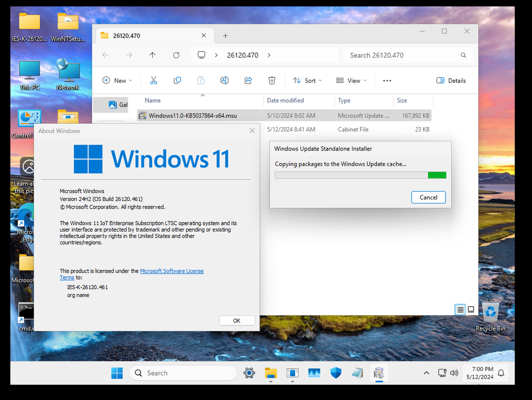Expand the New dropdown in Explorer

(117, 80)
